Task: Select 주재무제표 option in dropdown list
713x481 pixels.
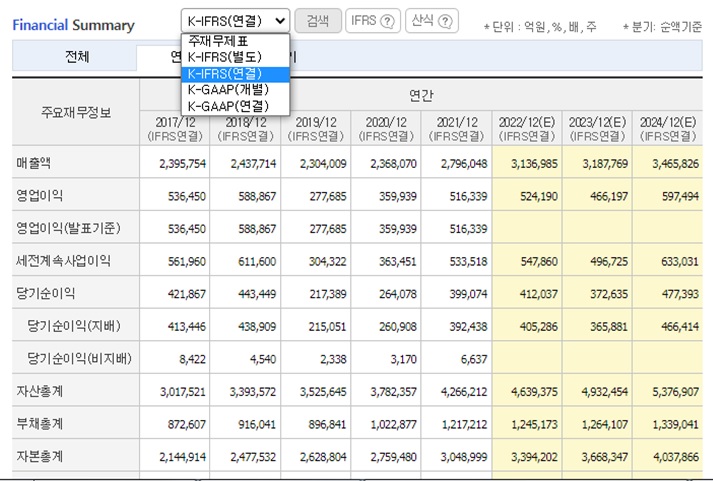Action: tap(235, 41)
